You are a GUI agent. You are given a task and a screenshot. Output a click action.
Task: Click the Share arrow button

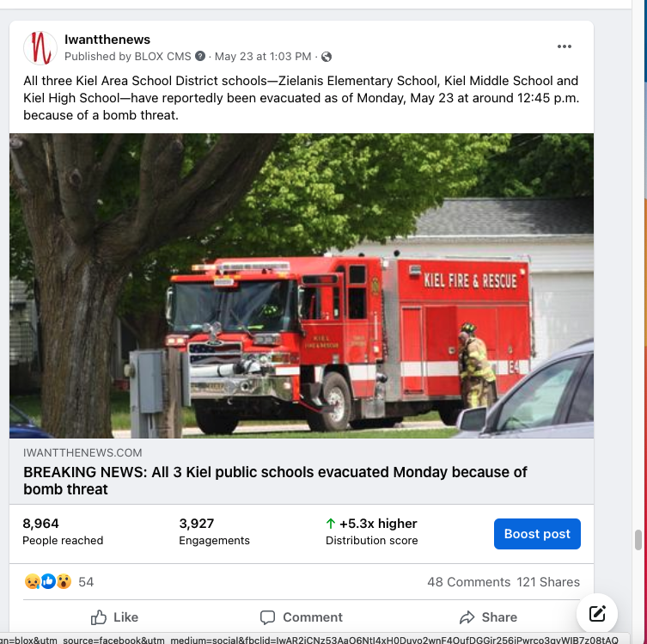click(x=488, y=617)
